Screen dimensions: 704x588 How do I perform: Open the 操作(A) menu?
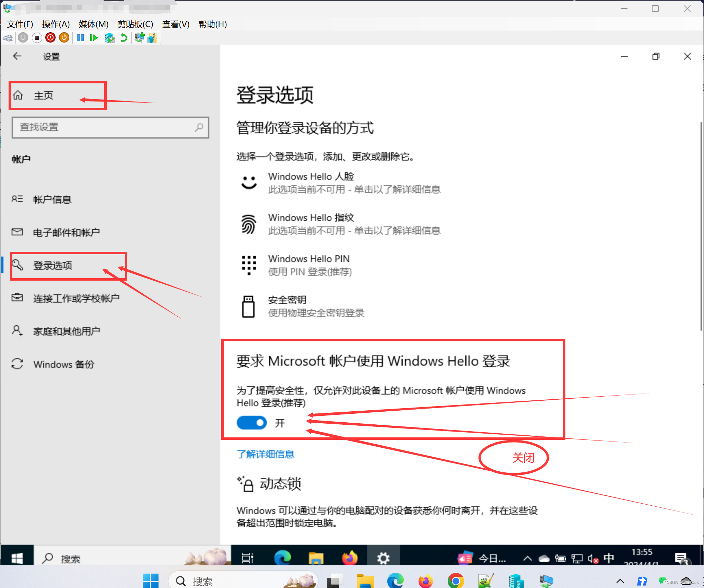pos(56,24)
